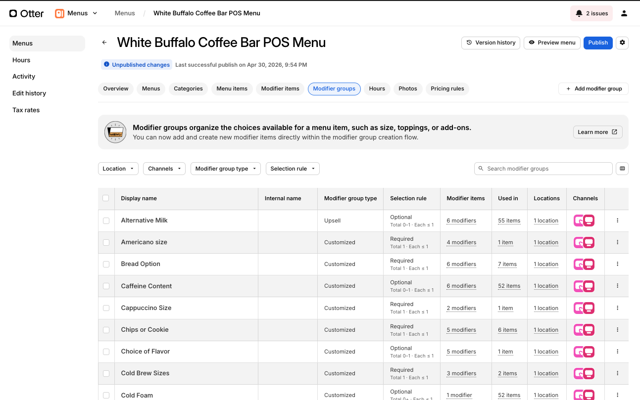The image size is (640, 400).
Task: Expand the Menus app switcher dropdown
Action: click(x=77, y=13)
